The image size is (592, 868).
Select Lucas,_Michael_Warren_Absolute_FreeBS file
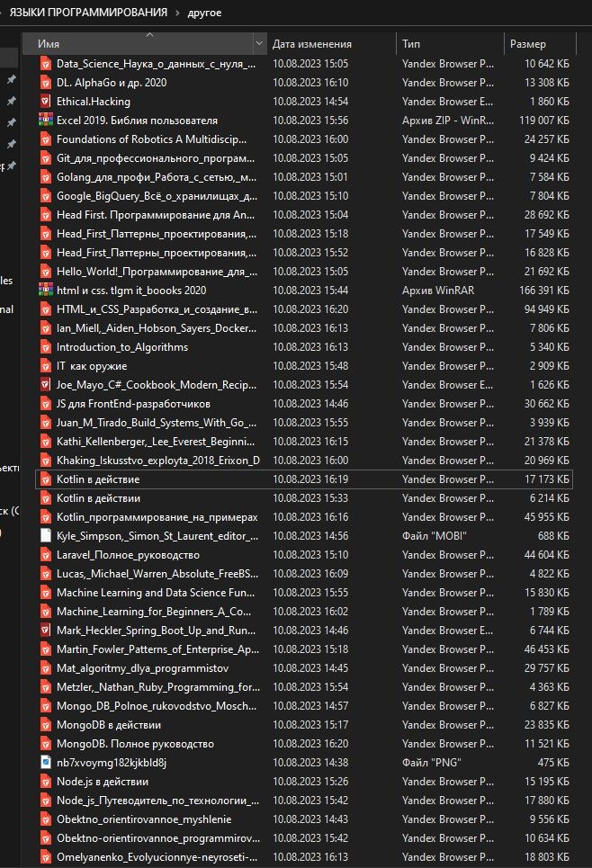(157, 574)
